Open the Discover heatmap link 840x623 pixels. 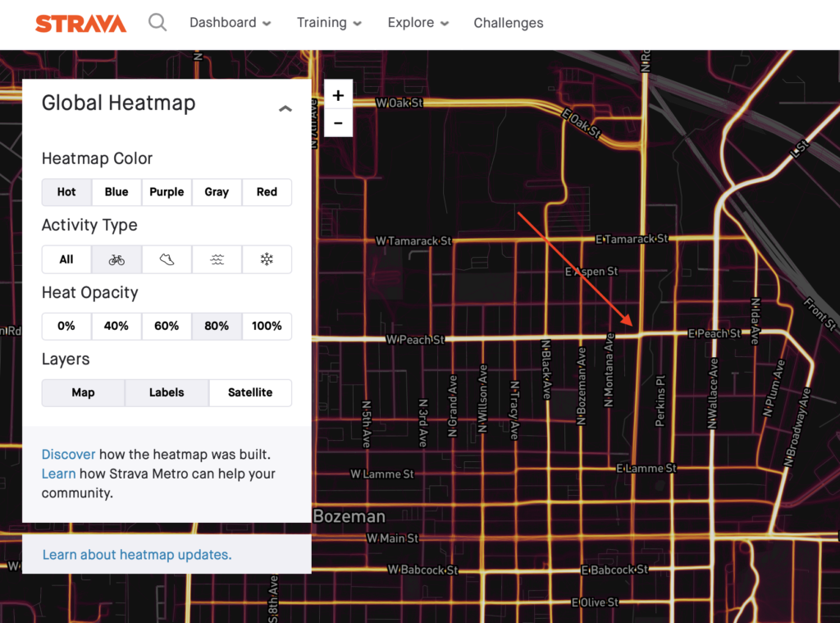[x=69, y=454]
